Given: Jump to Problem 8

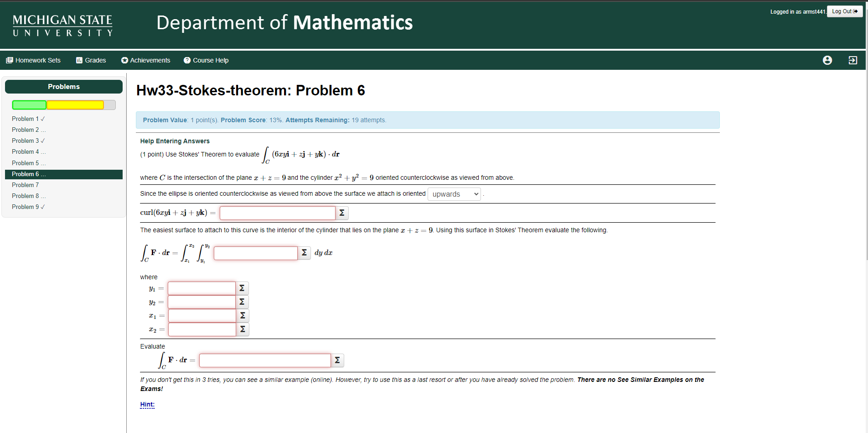Looking at the screenshot, I should (29, 196).
